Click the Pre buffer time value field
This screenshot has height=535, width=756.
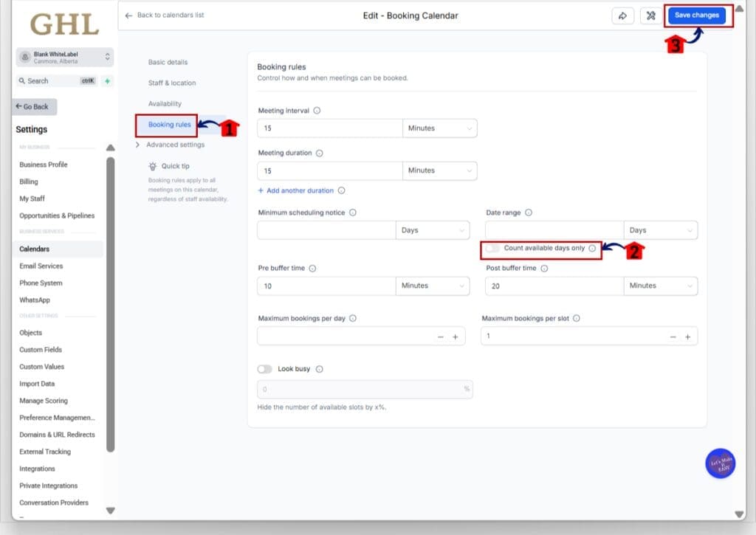click(x=326, y=286)
